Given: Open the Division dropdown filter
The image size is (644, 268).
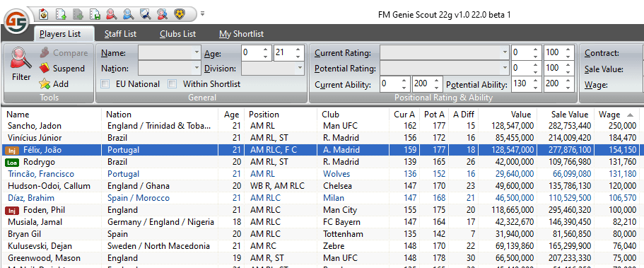Looking at the screenshot, I should pyautogui.click(x=273, y=69).
